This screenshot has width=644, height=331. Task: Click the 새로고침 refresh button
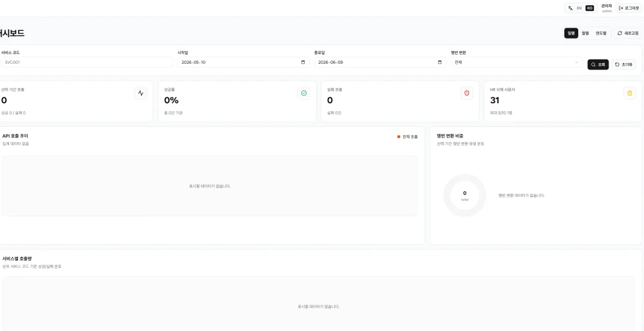pos(628,33)
